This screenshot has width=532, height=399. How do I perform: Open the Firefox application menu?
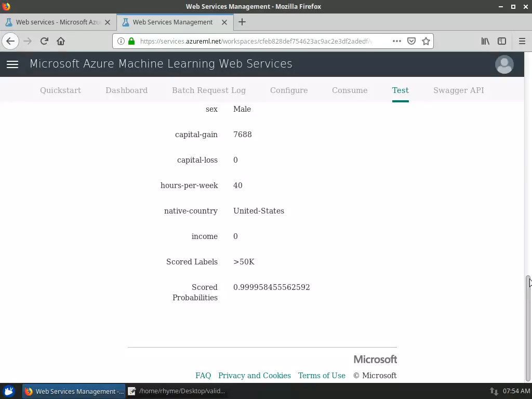pyautogui.click(x=522, y=41)
